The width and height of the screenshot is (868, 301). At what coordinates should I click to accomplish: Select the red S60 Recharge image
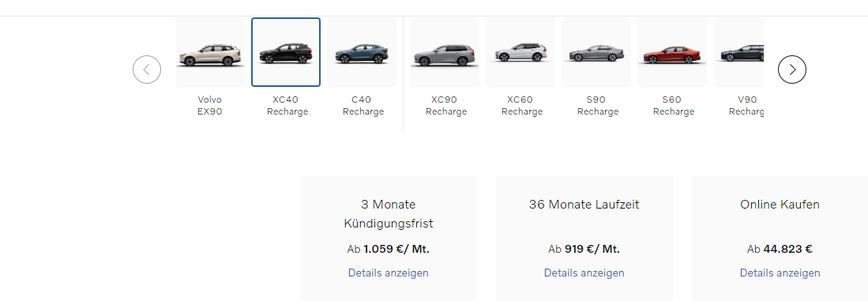click(x=672, y=53)
